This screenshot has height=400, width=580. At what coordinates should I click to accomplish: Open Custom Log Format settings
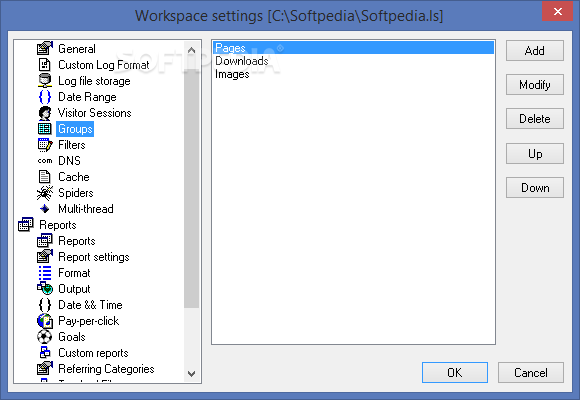104,65
